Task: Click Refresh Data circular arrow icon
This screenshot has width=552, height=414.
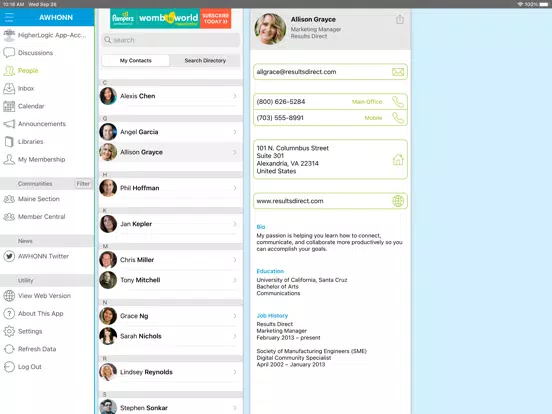Action: click(9, 349)
